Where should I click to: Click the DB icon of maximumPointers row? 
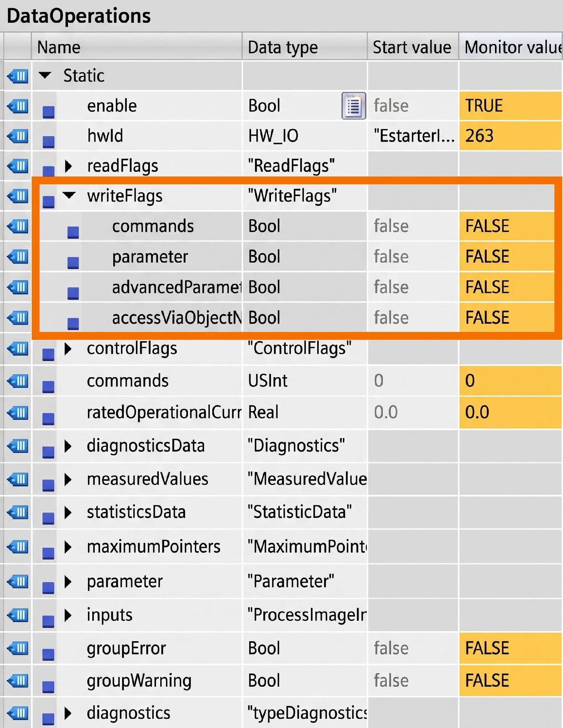pyautogui.click(x=18, y=547)
